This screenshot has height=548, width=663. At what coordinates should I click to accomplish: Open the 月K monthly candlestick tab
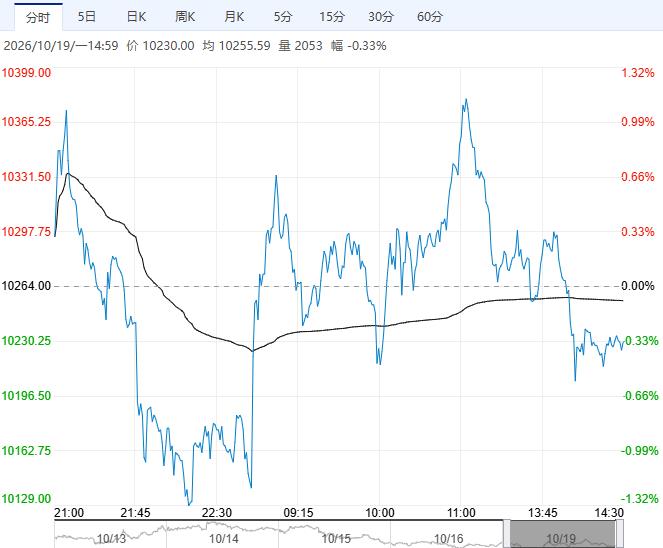click(x=234, y=17)
